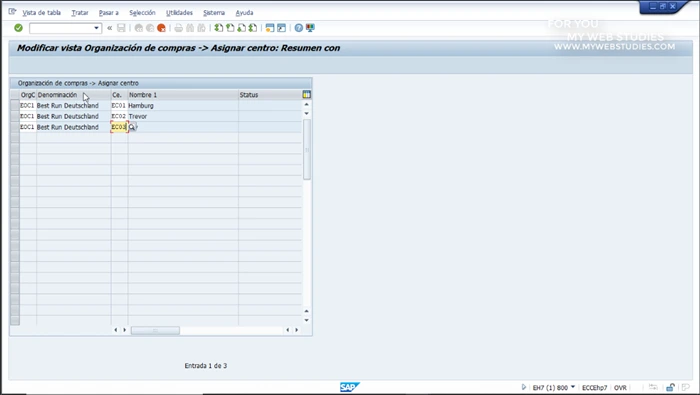700x395 pixels.
Task: Click the Find binoculars icon
Action: pyautogui.click(x=190, y=28)
